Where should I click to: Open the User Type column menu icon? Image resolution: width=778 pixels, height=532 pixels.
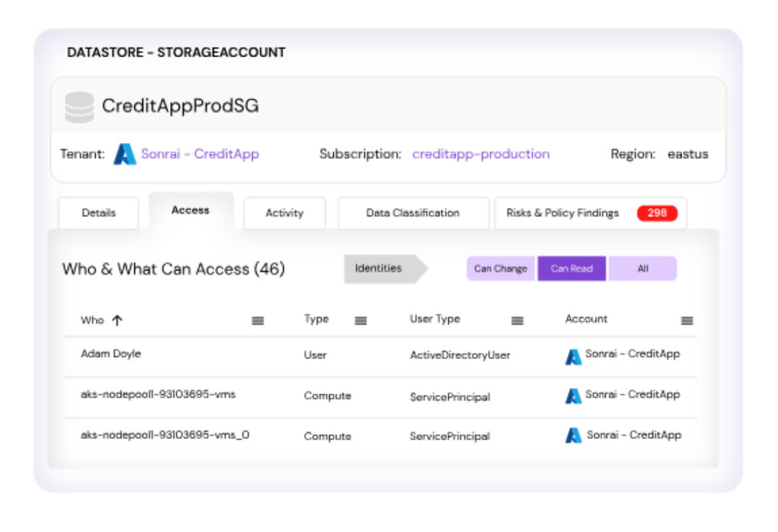[x=517, y=321]
